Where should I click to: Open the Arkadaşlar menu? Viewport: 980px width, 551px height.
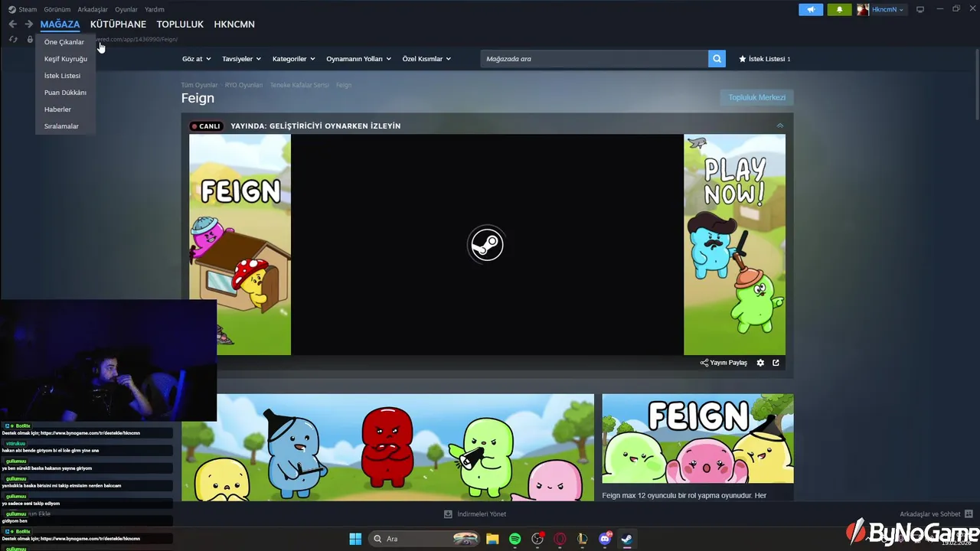[x=93, y=10]
